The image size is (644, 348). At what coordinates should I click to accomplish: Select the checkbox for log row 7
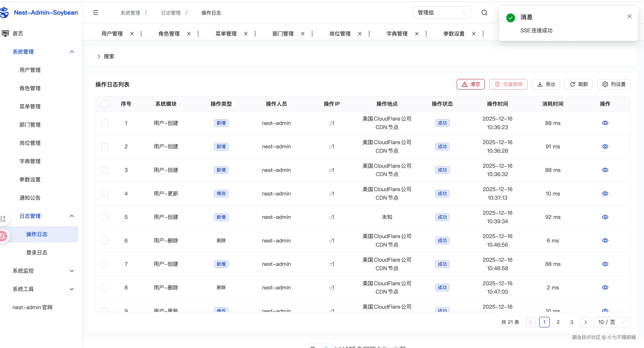105,264
